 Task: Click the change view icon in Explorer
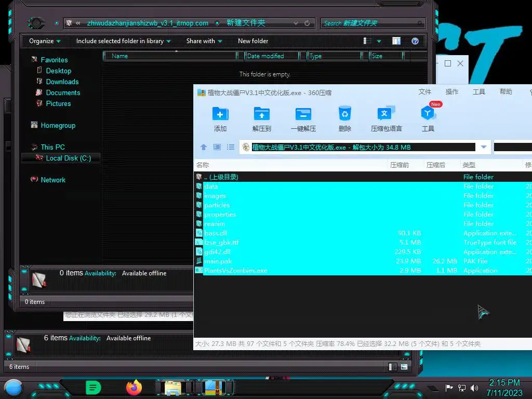tap(367, 41)
